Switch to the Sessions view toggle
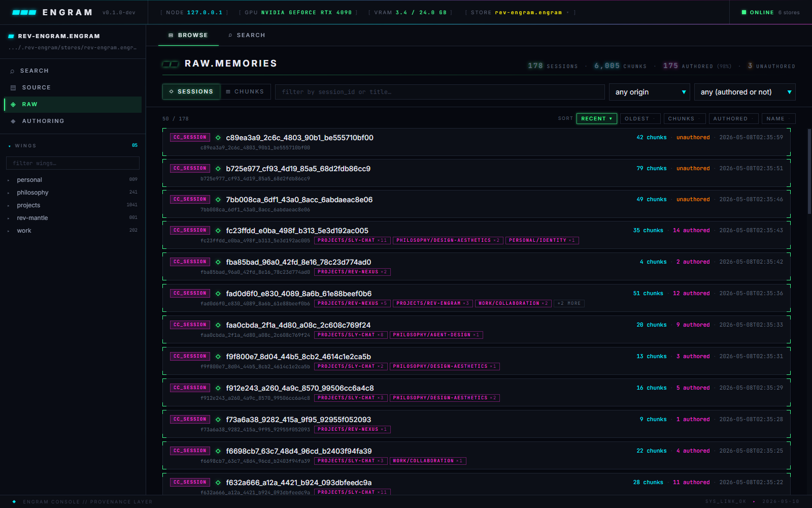This screenshot has width=812, height=508. [191, 92]
